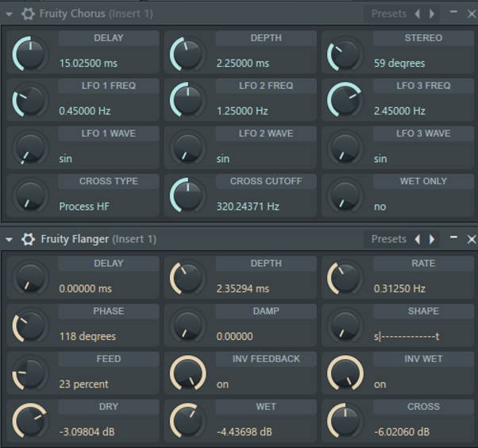Minimize the Fruity Flanger panel

point(453,238)
